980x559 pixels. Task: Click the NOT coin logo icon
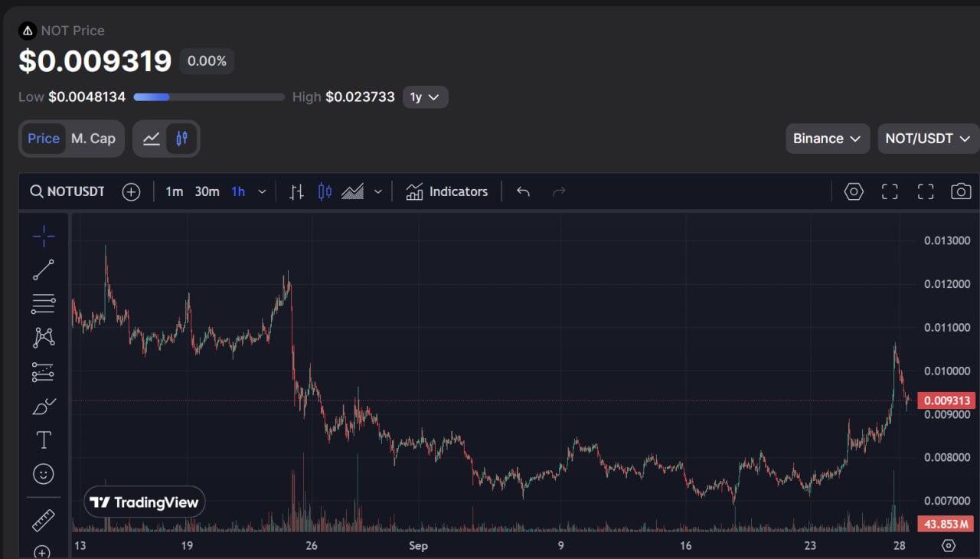click(28, 31)
